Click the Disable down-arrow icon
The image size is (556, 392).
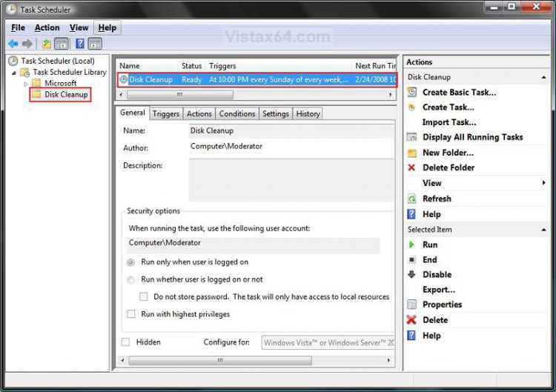click(x=411, y=274)
